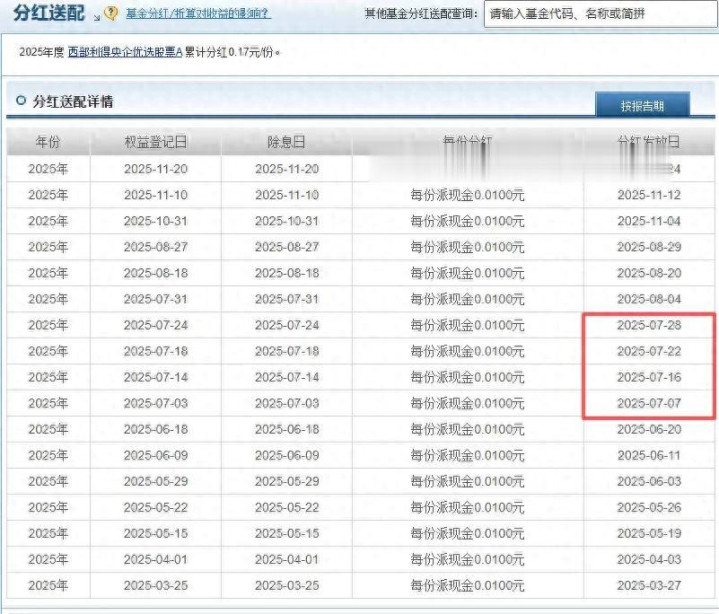Select record date 2025-05-15
The width and height of the screenshot is (719, 614).
tap(156, 534)
